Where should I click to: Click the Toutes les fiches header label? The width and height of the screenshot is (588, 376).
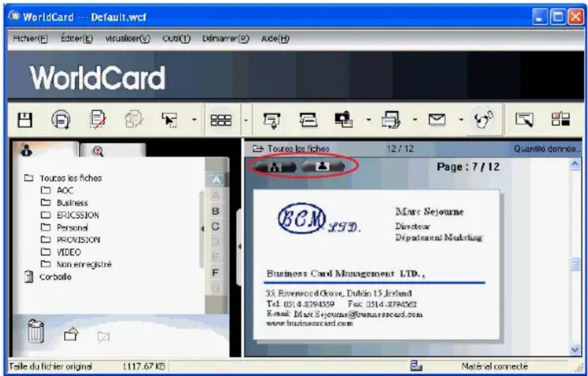click(x=299, y=149)
